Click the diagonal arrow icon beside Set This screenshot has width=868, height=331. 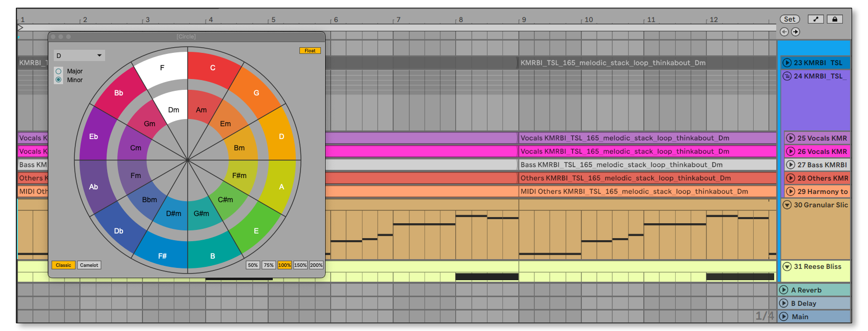(816, 20)
